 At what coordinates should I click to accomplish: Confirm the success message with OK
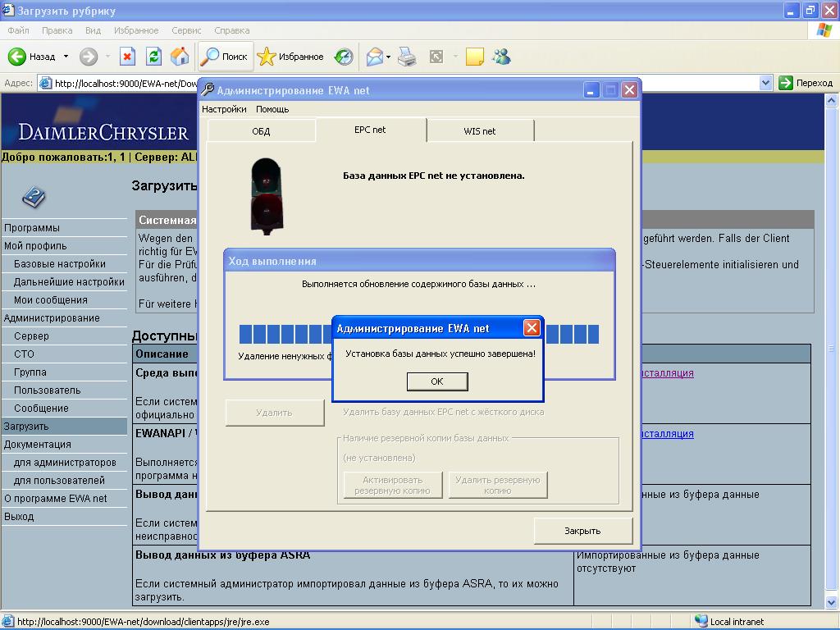(x=437, y=381)
